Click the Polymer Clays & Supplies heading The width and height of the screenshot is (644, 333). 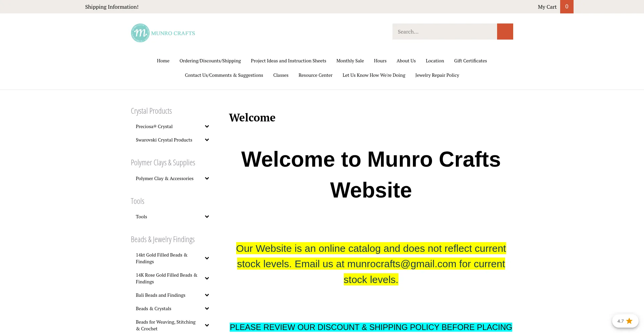[163, 163]
